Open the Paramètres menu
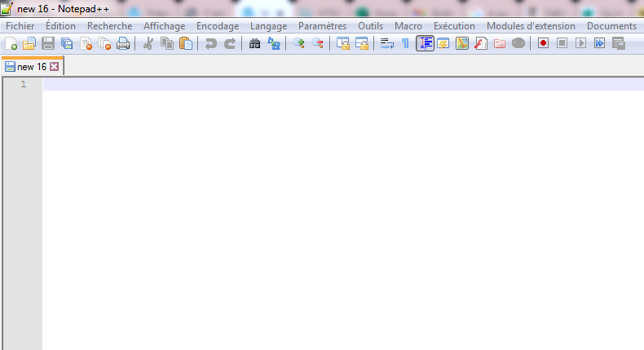Viewport: 644px width, 350px height. pyautogui.click(x=323, y=26)
